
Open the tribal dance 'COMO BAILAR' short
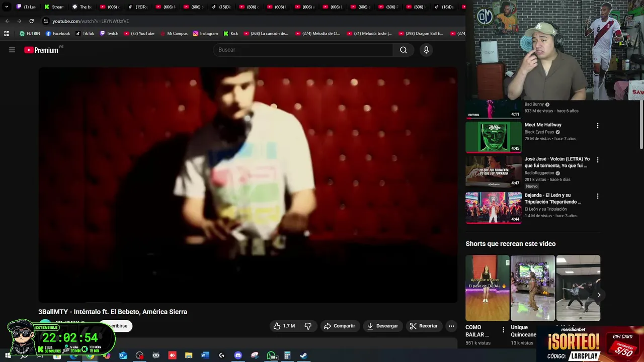coord(488,288)
